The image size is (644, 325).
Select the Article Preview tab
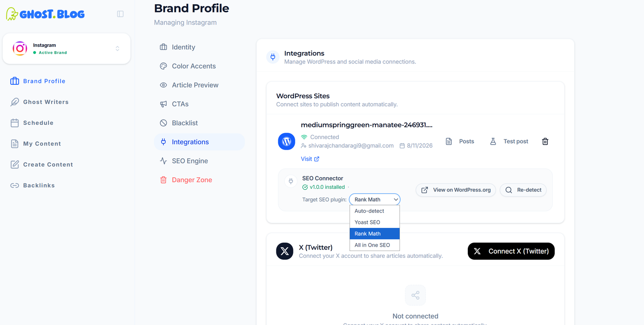199,85
